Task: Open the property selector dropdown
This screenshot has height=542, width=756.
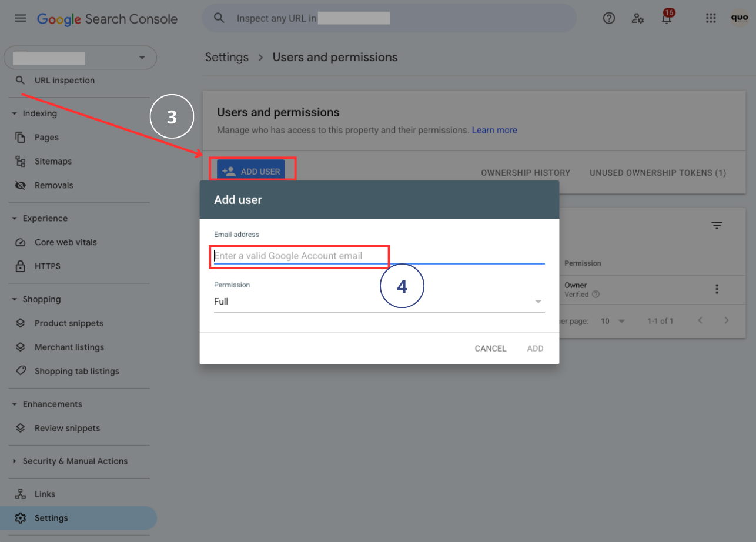Action: (x=141, y=58)
